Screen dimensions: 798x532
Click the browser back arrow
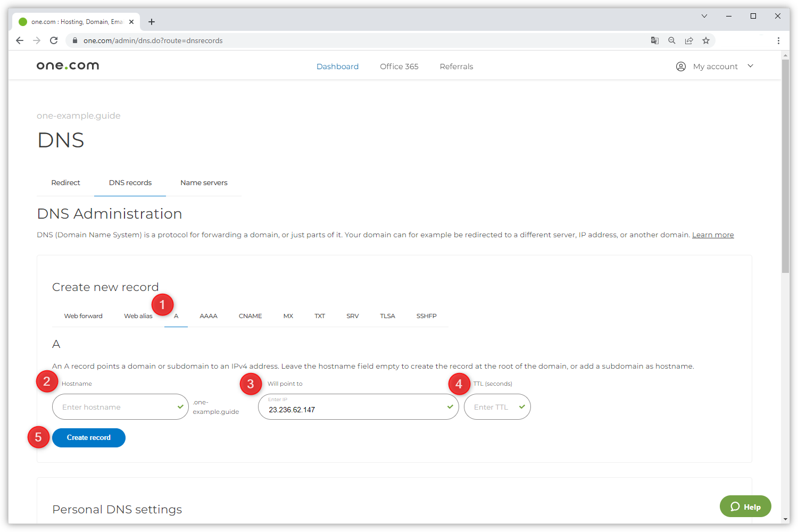pyautogui.click(x=20, y=40)
